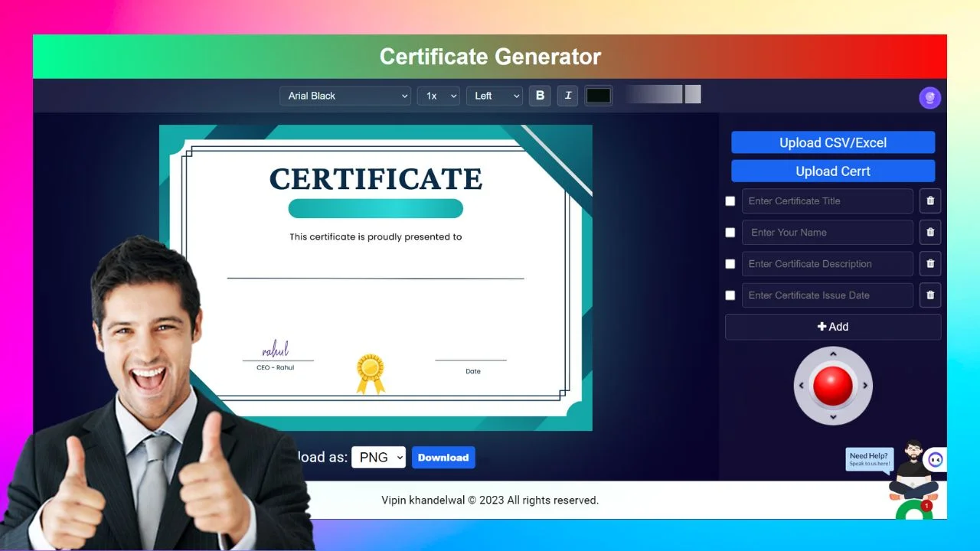Open the PNG download format dropdown

(x=378, y=458)
